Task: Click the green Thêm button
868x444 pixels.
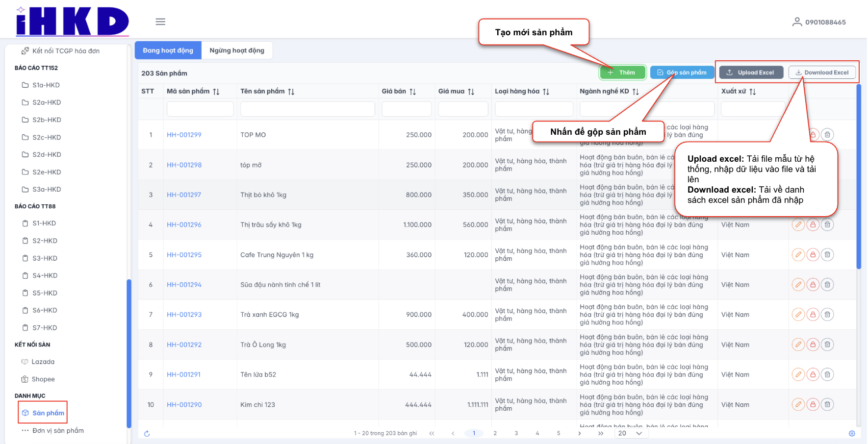Action: [x=622, y=73]
